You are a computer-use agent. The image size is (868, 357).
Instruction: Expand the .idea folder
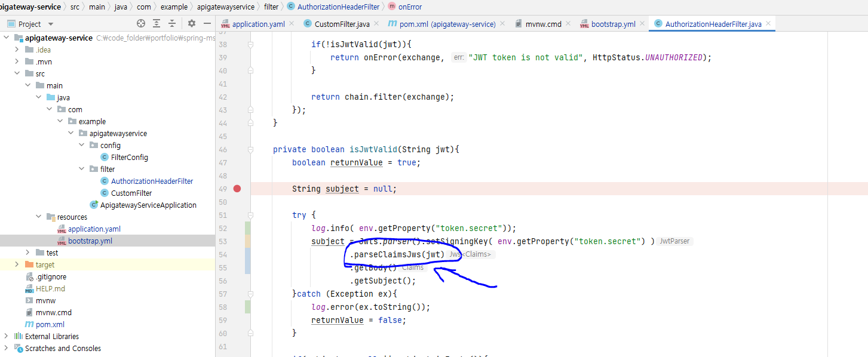coord(17,50)
